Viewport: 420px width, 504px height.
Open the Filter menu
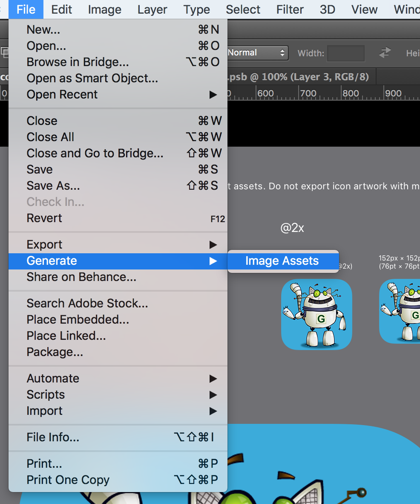[290, 9]
